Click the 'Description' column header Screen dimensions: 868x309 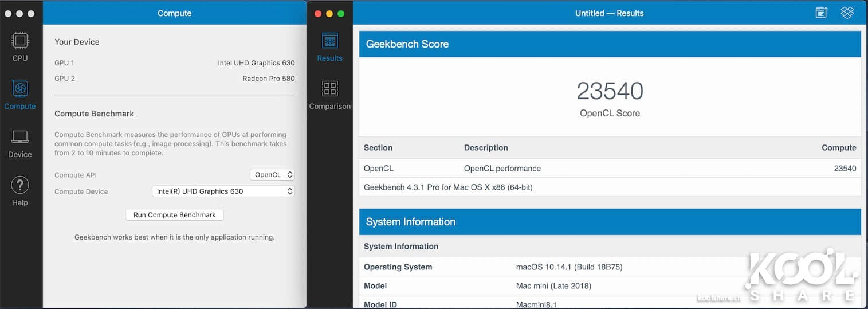coord(486,148)
